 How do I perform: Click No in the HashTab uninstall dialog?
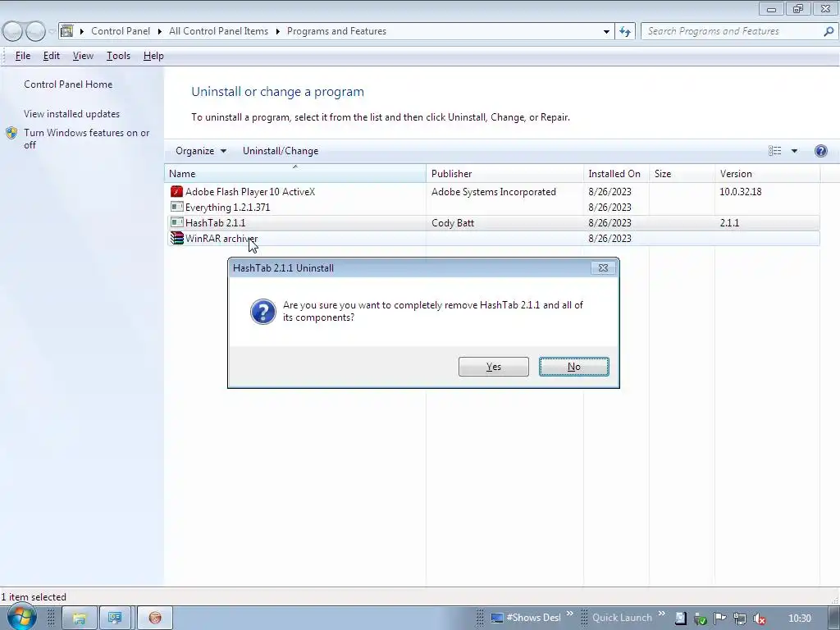[573, 367]
